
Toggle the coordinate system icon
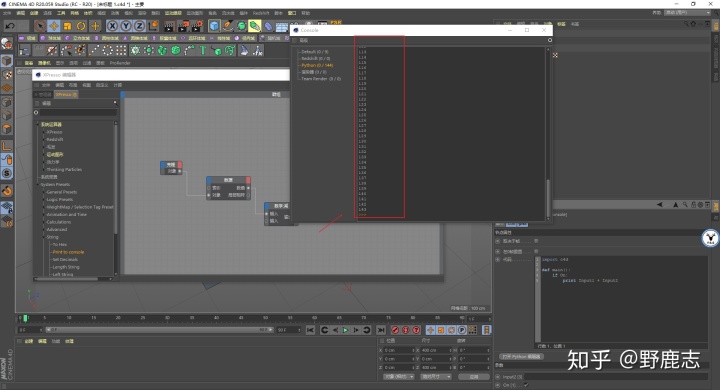[153, 26]
